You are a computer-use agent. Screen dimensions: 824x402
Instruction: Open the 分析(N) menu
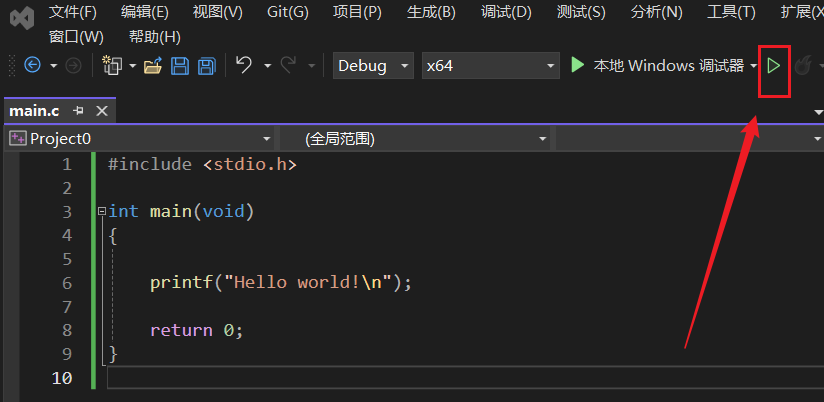point(656,12)
